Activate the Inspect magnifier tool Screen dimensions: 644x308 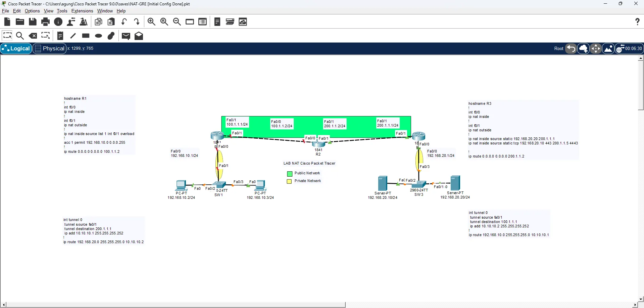coord(20,36)
